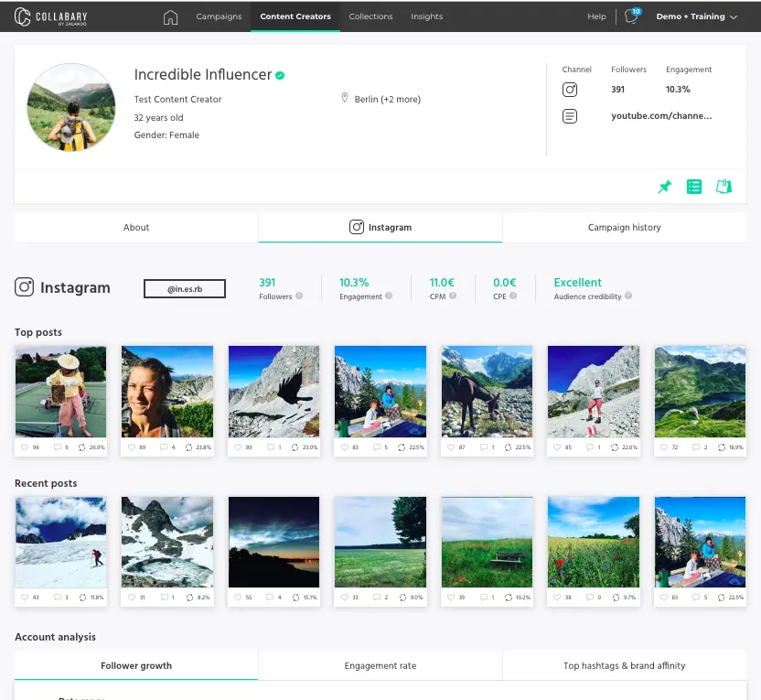761x700 pixels.
Task: Open the @in.es.rb Instagram handle button
Action: point(185,289)
